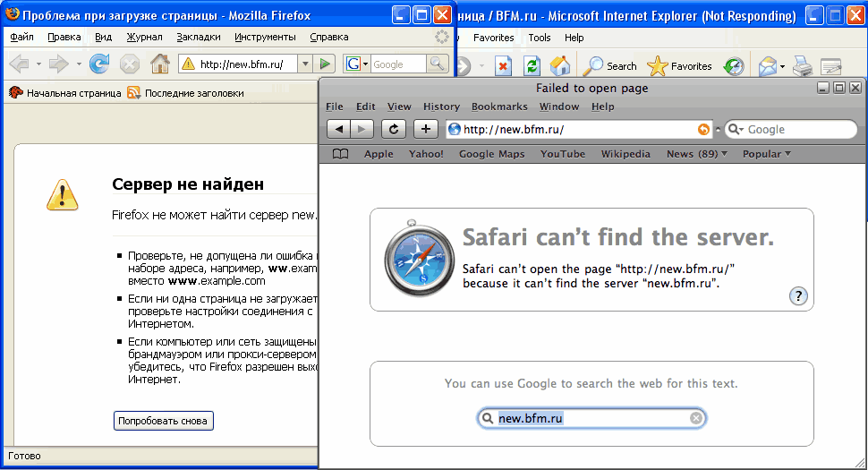Screen dimensions: 868x470
Task: Click search field containing new.bfm.ru
Action: coord(591,418)
